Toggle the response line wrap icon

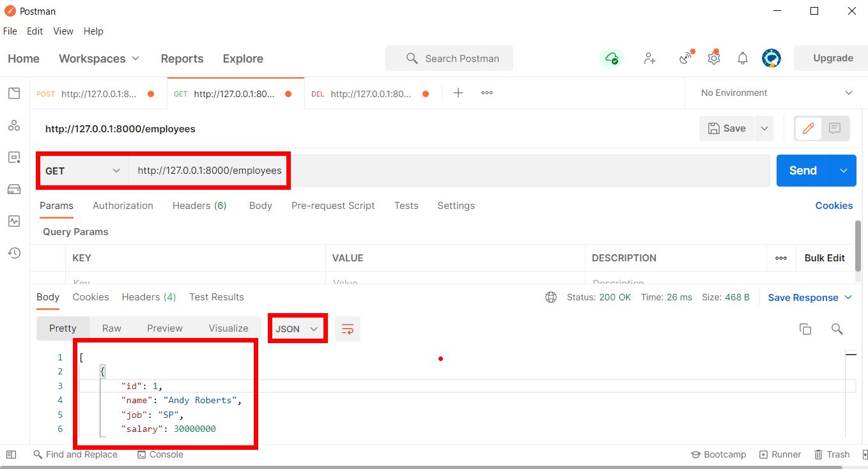(348, 329)
